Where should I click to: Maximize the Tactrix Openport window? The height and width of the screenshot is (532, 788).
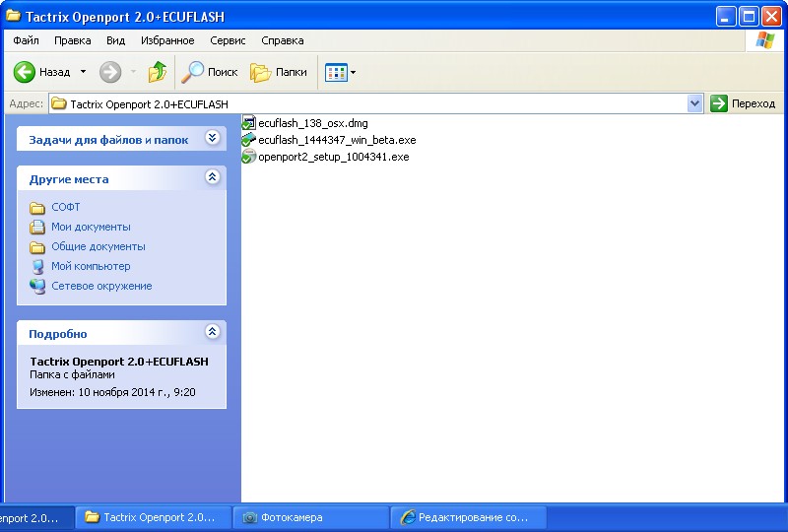coord(749,17)
